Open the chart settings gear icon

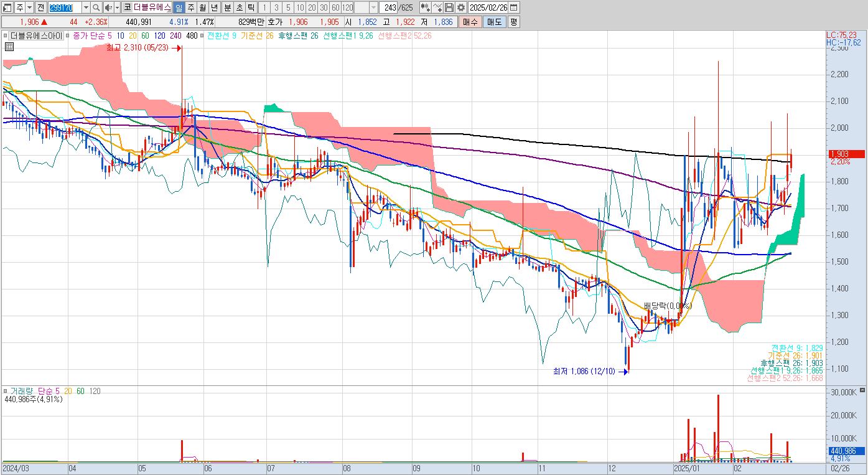coord(460,7)
